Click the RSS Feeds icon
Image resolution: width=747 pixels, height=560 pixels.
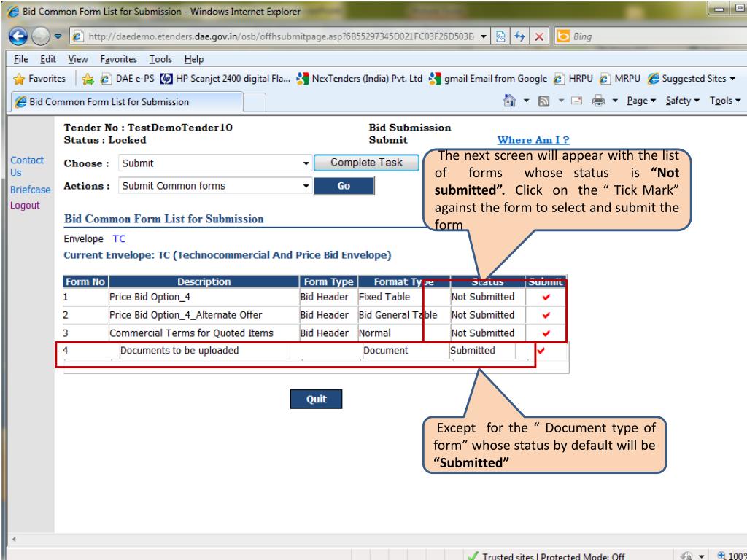click(x=543, y=101)
